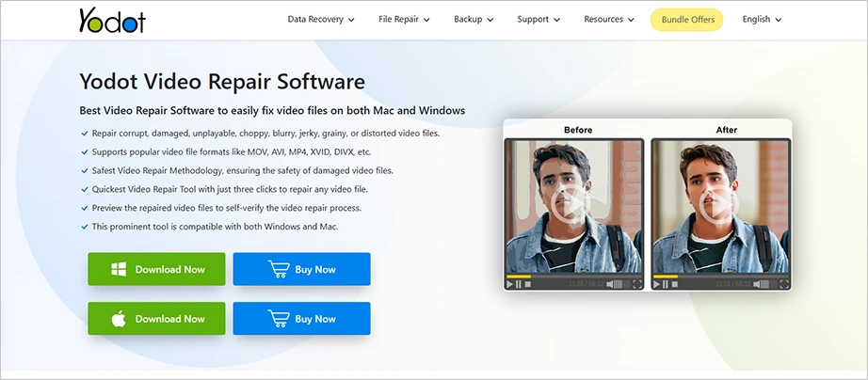Click the 'Safest Video Repair Methodology' line

[x=243, y=170]
